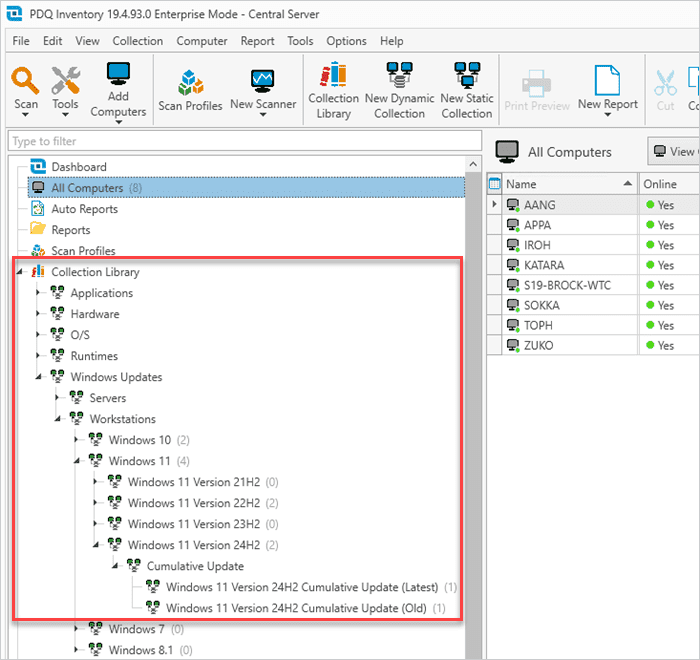This screenshot has width=700, height=660.
Task: Select the SOKKA computer row
Action: tap(594, 305)
